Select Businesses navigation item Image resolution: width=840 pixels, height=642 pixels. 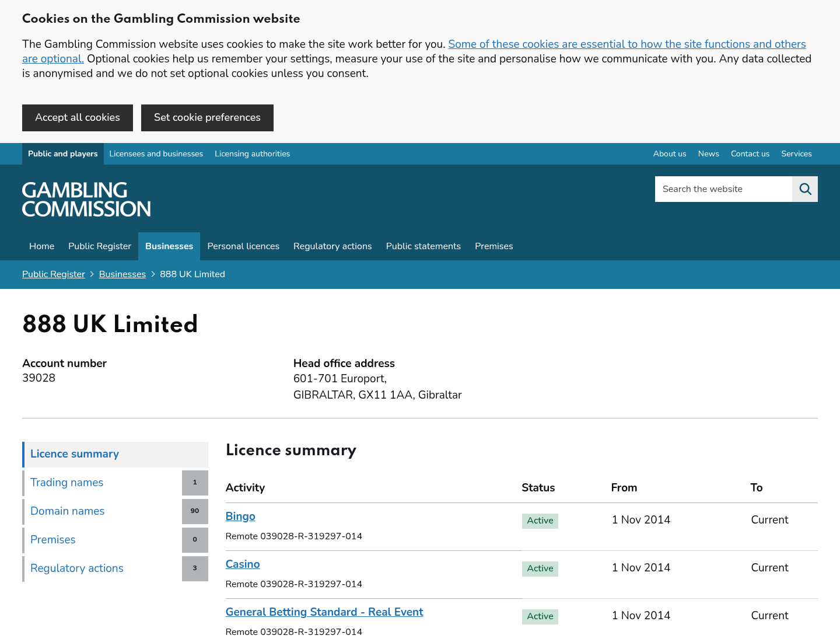(x=169, y=246)
